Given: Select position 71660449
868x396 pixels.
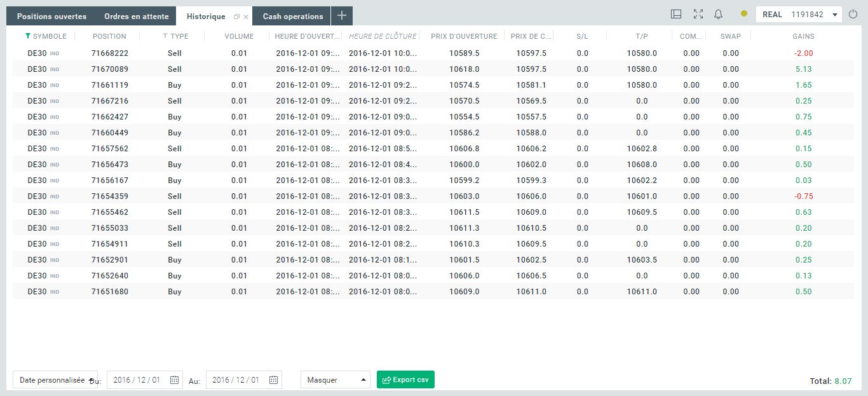Looking at the screenshot, I should click(110, 133).
